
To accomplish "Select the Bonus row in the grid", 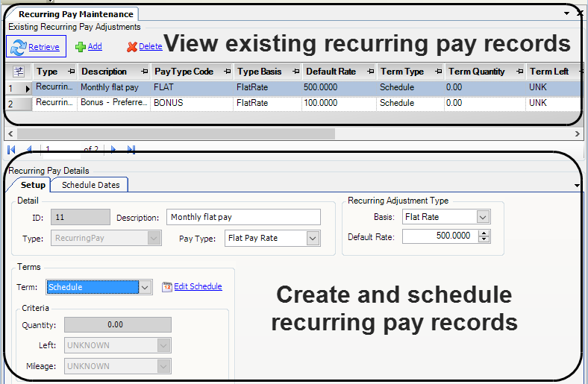I will pyautogui.click(x=112, y=103).
